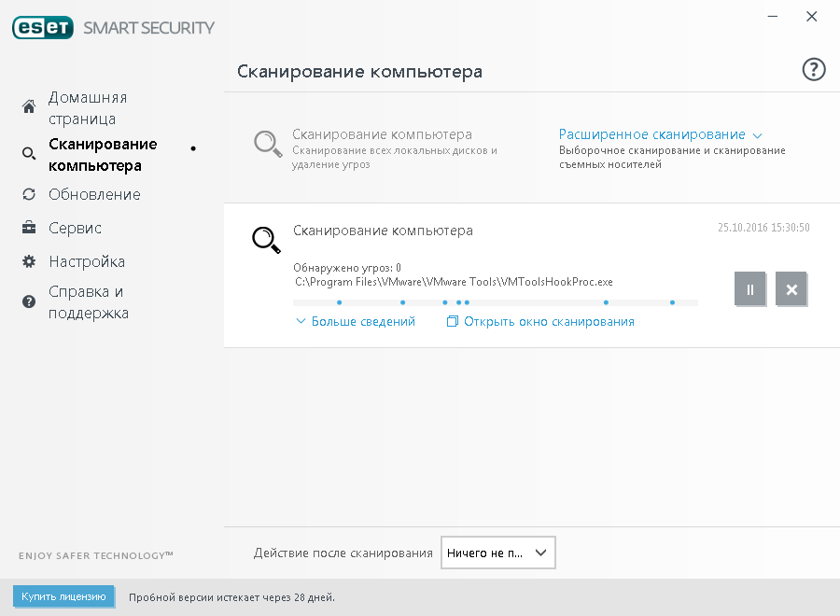The width and height of the screenshot is (840, 616).
Task: Click Купить лицензию button
Action: (x=63, y=596)
